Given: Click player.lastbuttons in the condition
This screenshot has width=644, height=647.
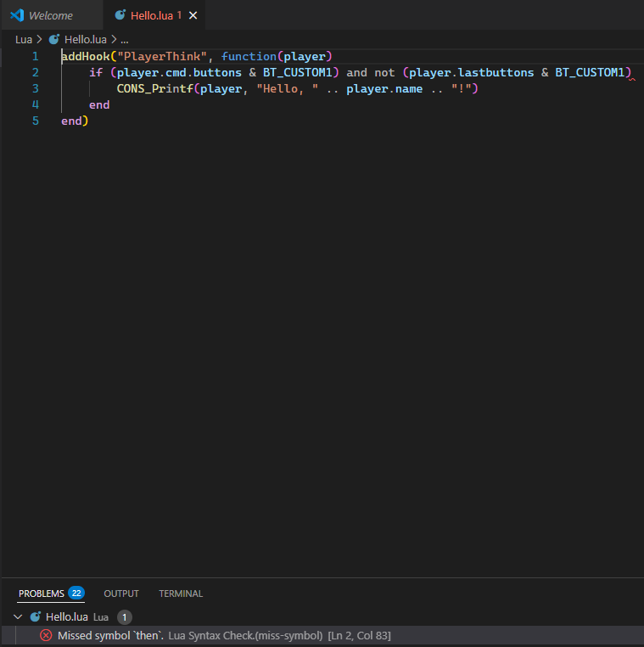Looking at the screenshot, I should [471, 72].
